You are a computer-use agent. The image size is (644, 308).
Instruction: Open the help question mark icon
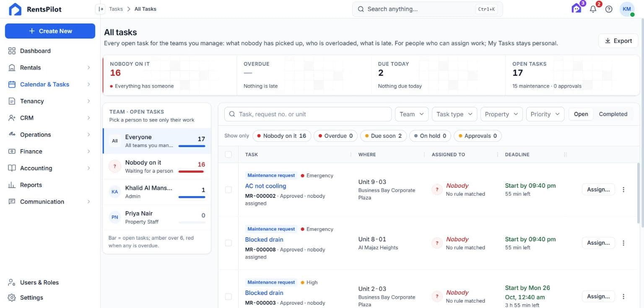[609, 9]
